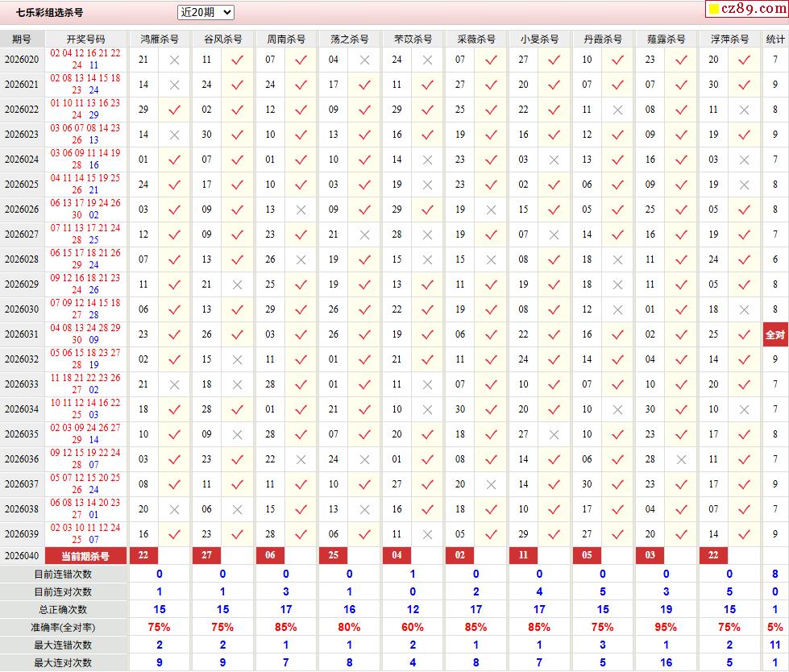Select the cross mark for 丹霞杀号 in period 2026022
This screenshot has width=789, height=672.
point(617,110)
